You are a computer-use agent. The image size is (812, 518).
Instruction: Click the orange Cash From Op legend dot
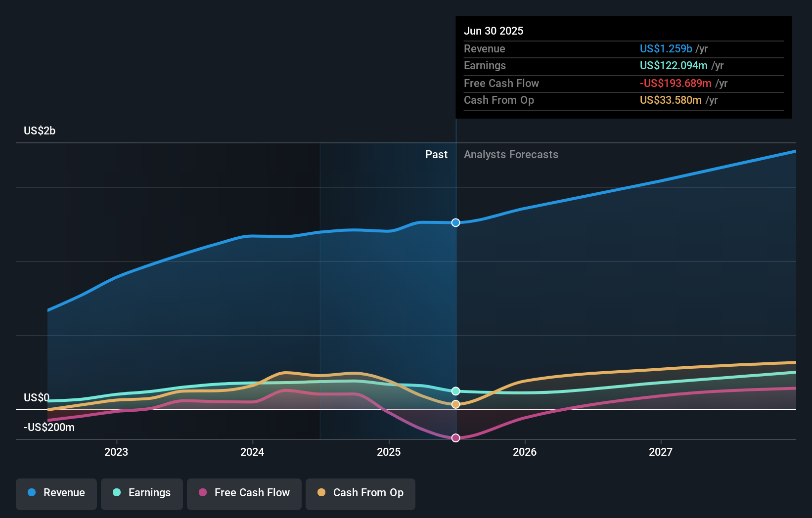[x=321, y=492]
